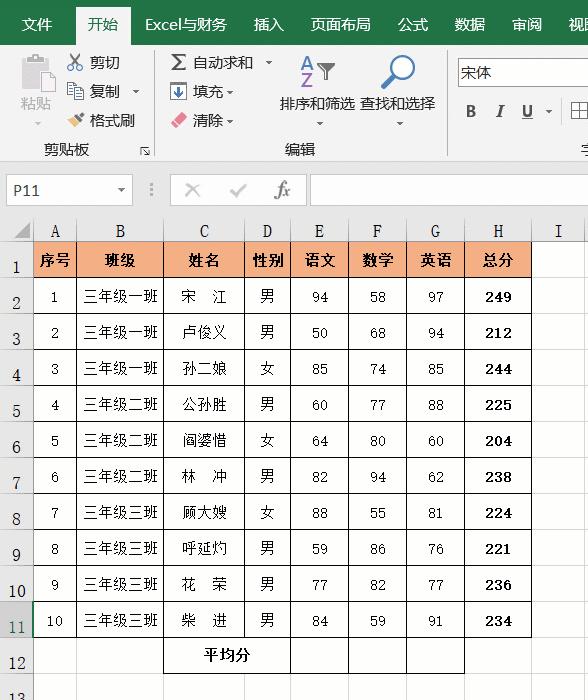
Task: Expand the Fill (填充) dropdown arrow
Action: point(230,93)
